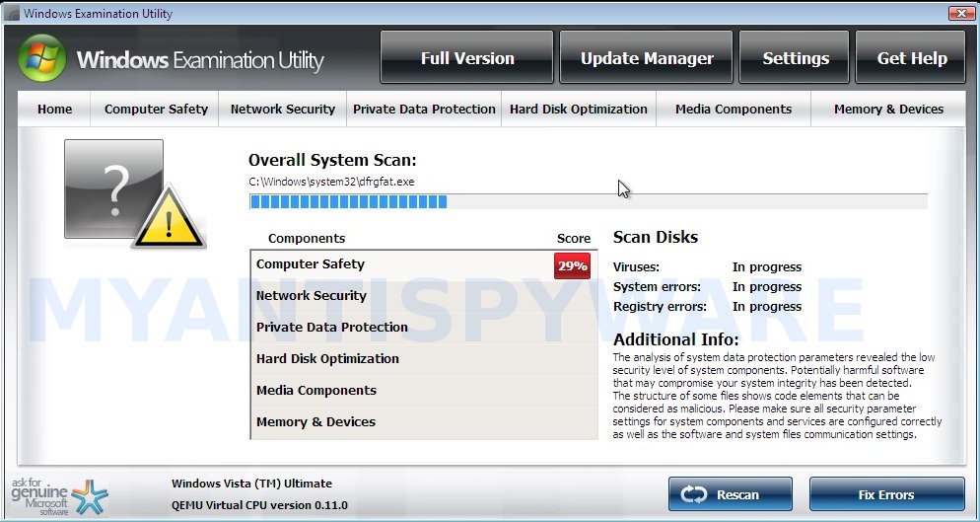This screenshot has width=980, height=522.
Task: Select Private Data Protection component row
Action: 424,327
